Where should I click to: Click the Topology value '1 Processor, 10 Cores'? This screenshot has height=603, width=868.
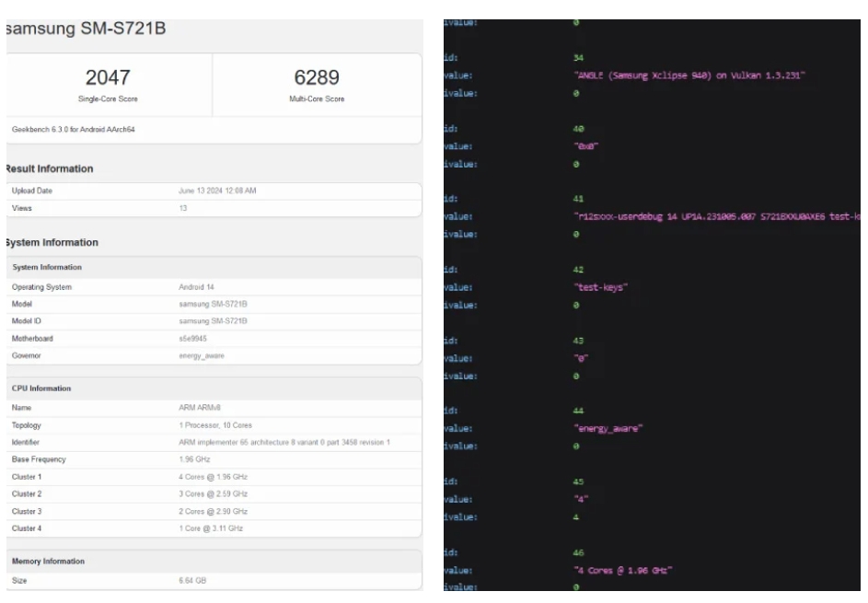coord(215,426)
